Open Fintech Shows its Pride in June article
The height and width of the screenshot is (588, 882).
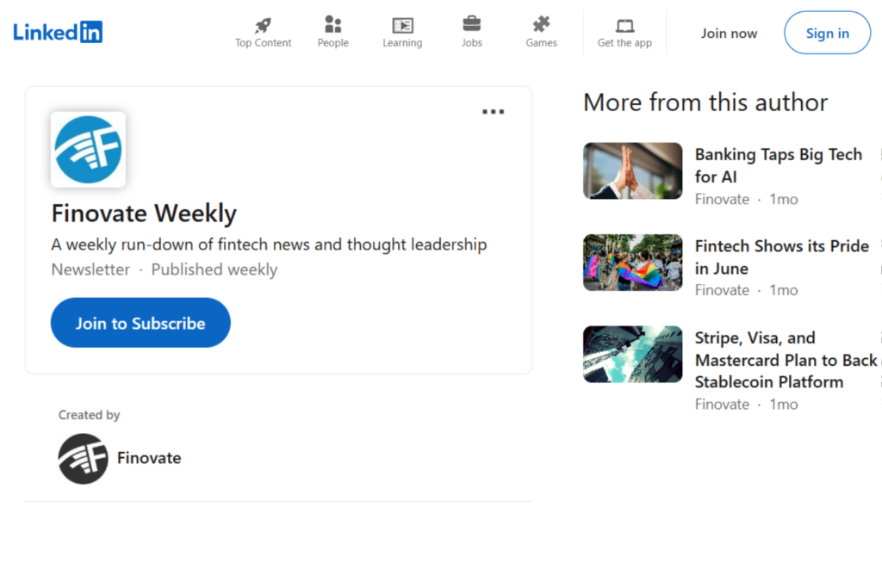(782, 257)
